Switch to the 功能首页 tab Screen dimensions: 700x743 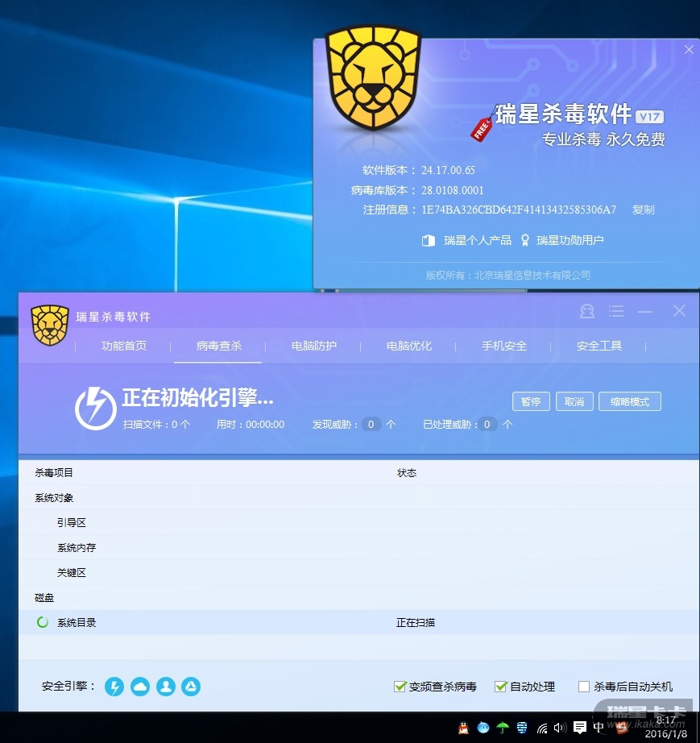pos(123,346)
